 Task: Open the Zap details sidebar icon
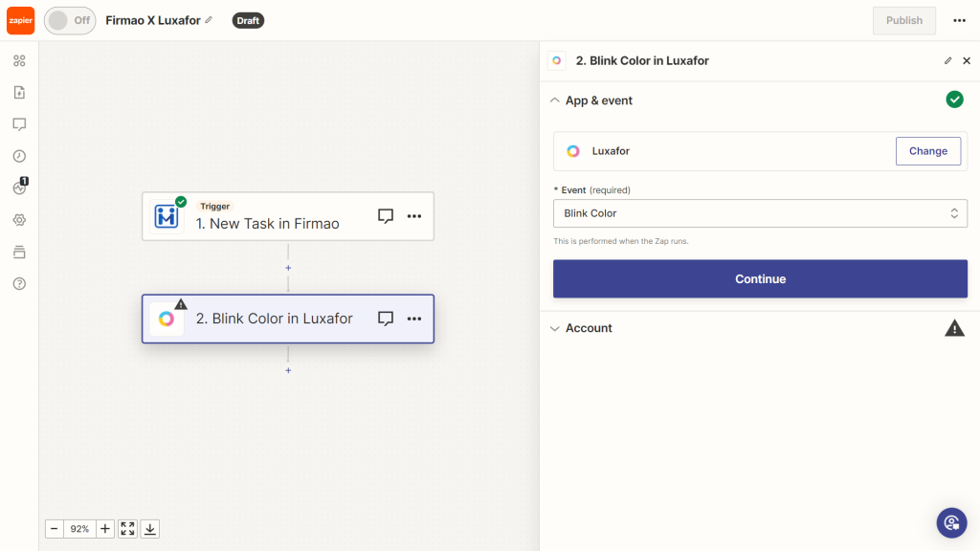18,92
